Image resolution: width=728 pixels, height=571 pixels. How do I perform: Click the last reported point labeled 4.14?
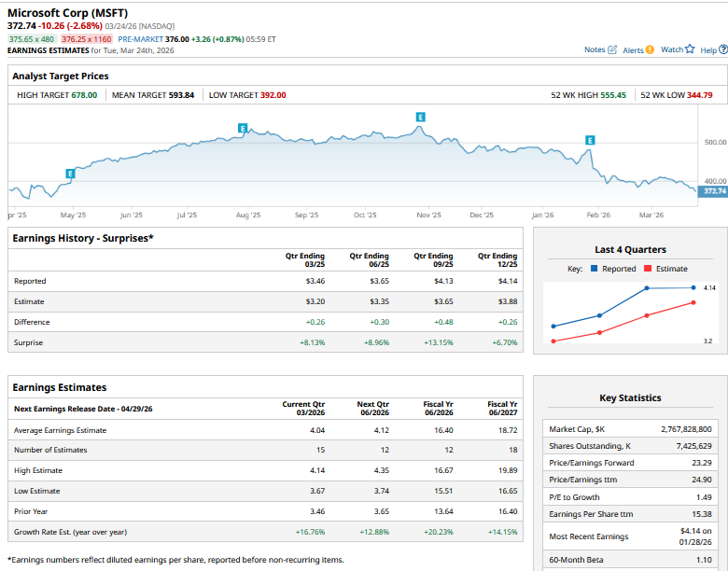(693, 287)
